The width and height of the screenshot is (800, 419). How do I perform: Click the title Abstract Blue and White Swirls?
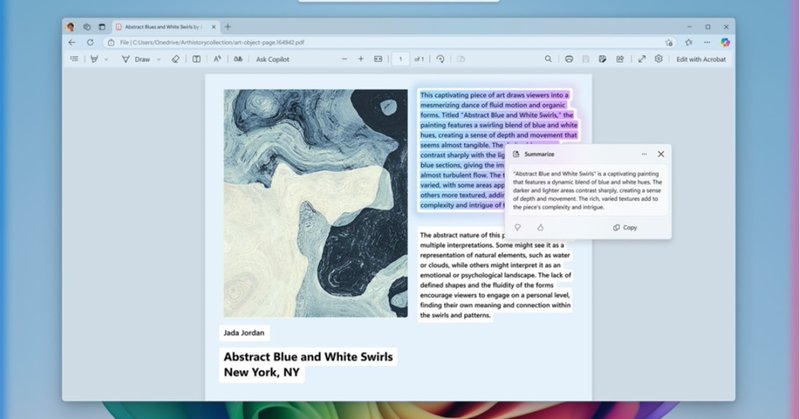[x=308, y=357]
